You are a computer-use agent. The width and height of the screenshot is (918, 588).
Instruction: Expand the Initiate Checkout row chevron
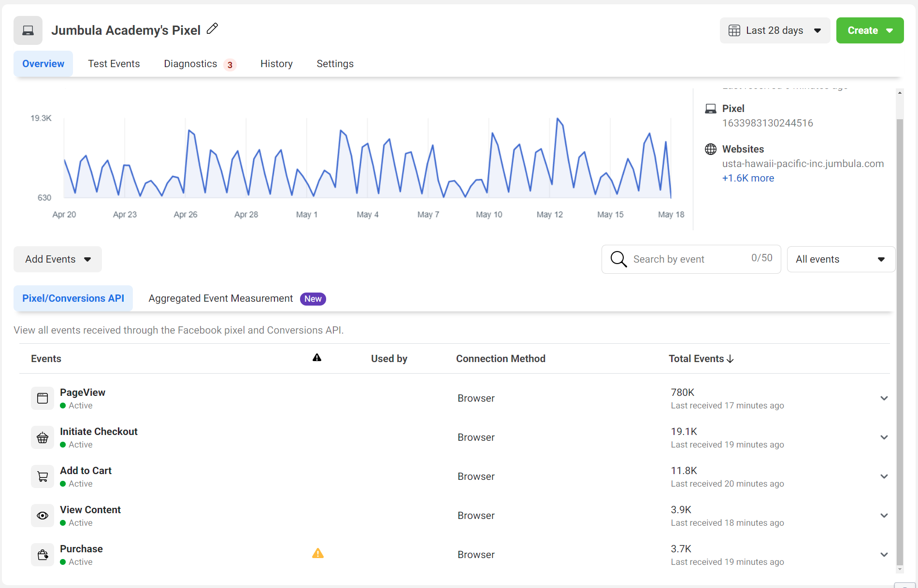(884, 437)
